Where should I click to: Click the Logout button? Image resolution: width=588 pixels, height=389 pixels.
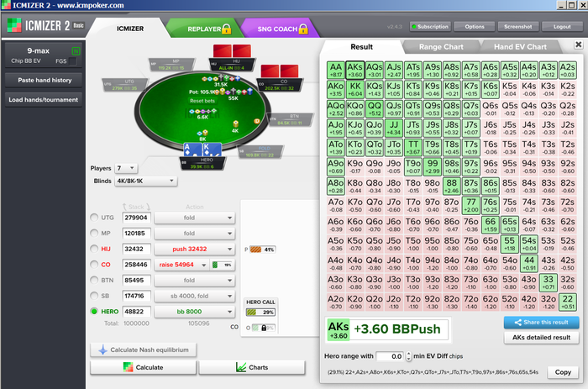pyautogui.click(x=562, y=27)
